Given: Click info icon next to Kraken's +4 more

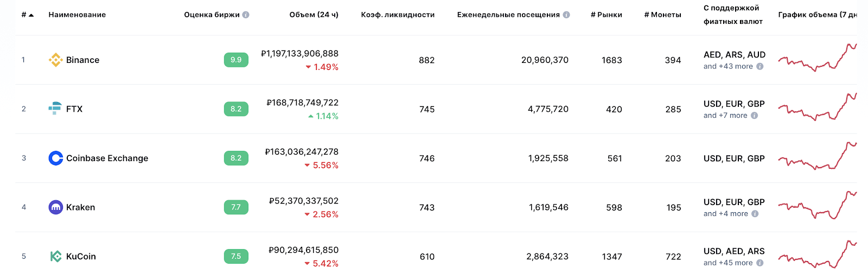Looking at the screenshot, I should (x=755, y=214).
